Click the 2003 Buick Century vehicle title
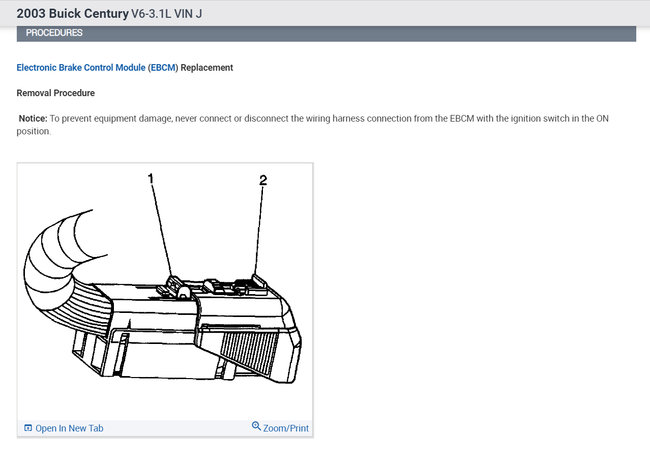650x461 pixels. pyautogui.click(x=73, y=13)
